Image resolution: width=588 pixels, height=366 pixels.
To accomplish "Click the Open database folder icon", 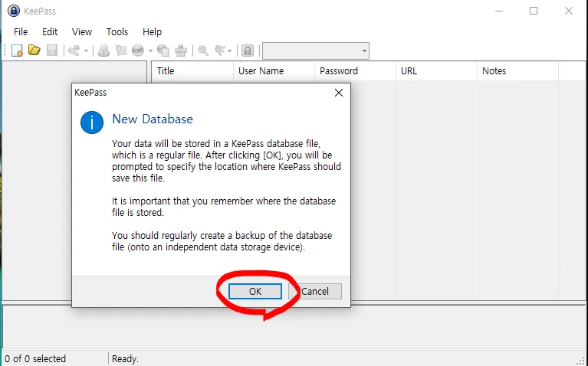I will [34, 50].
